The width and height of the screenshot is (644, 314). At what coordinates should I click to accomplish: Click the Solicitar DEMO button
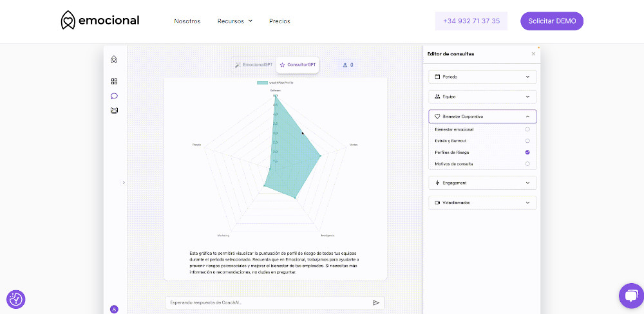(551, 21)
